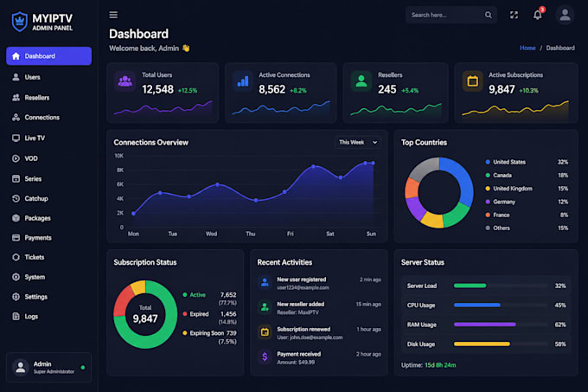Click the Total Users value 12,548

(157, 89)
